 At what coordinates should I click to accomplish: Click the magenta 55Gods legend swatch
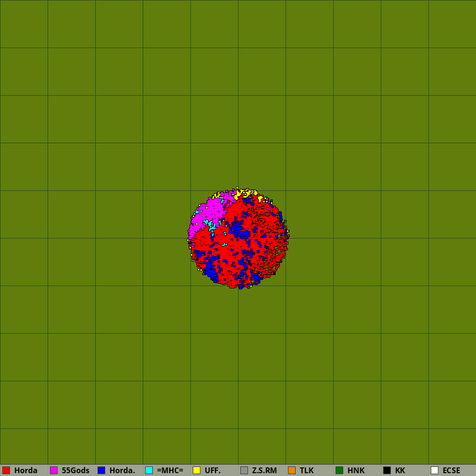pos(54,470)
